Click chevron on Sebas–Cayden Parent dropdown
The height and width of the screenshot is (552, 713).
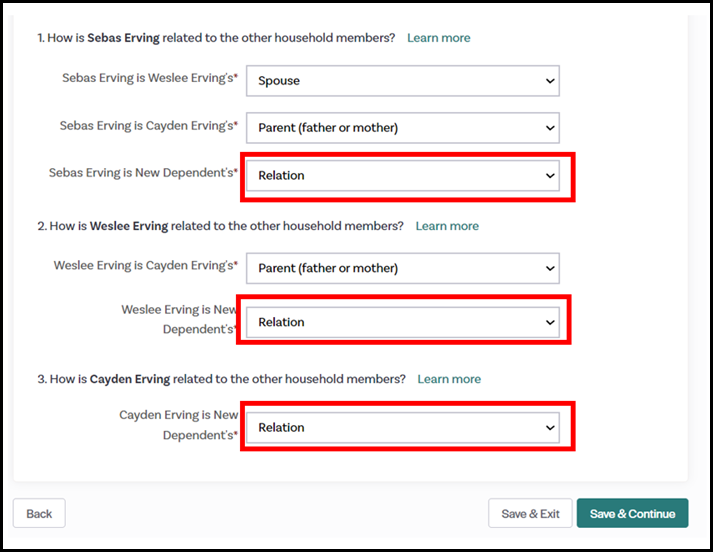[549, 128]
